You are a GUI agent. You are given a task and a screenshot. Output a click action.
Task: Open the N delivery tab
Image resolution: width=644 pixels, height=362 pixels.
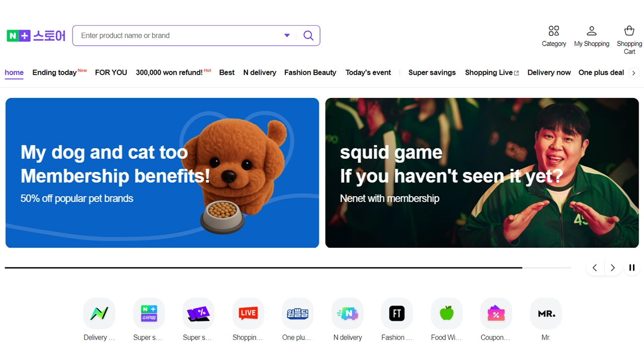click(260, 72)
